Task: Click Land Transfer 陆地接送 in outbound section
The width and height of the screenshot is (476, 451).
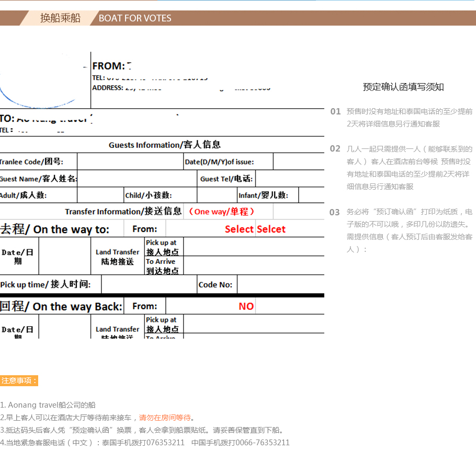Action: (118, 257)
